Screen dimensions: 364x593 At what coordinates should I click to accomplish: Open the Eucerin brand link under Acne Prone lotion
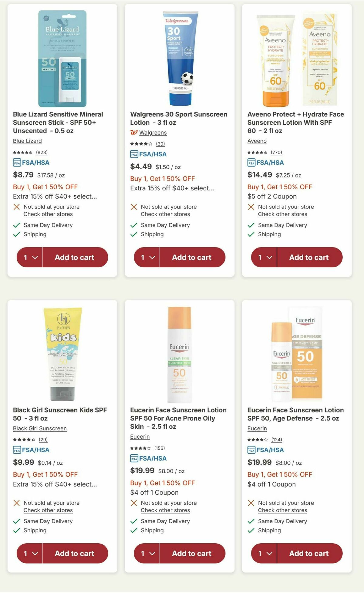140,436
